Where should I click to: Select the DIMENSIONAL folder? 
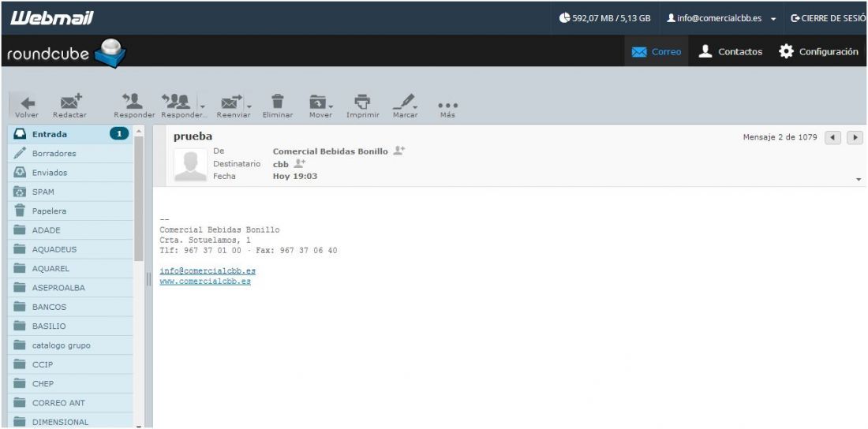point(70,422)
